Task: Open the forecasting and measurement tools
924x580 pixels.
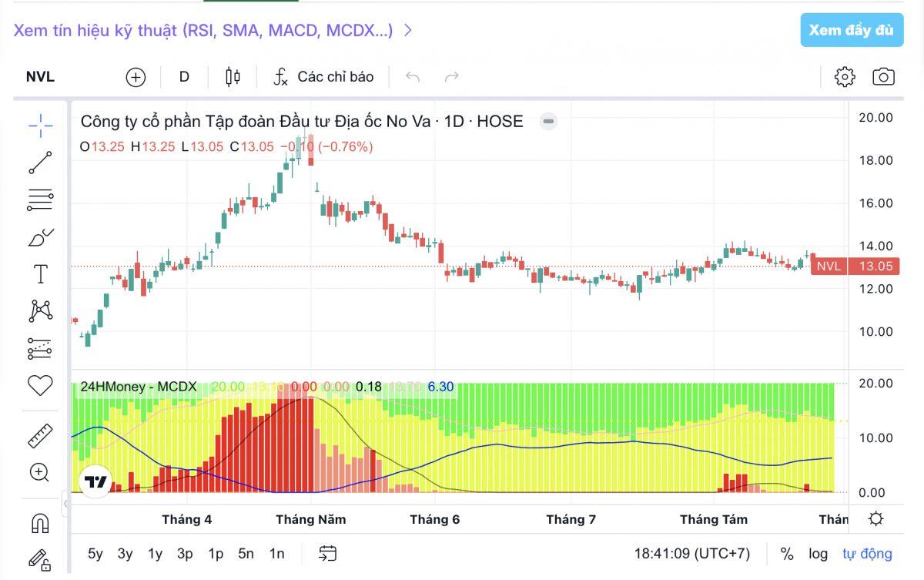Action: (40, 348)
